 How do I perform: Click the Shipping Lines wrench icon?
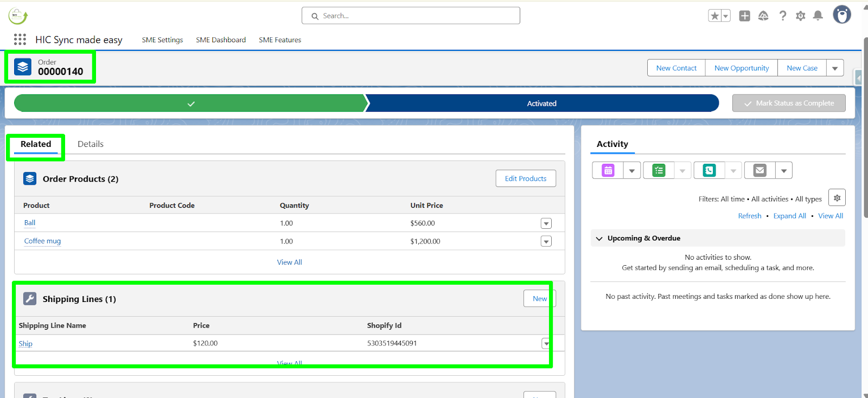coord(30,299)
